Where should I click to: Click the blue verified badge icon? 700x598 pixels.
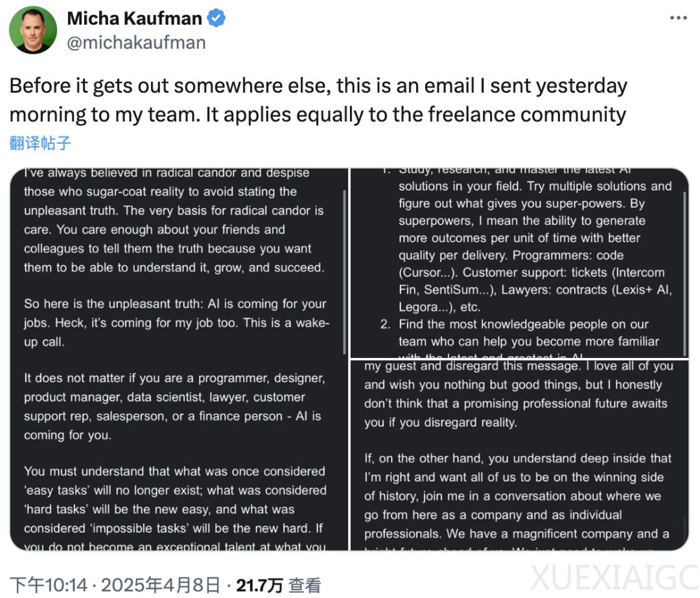click(216, 19)
